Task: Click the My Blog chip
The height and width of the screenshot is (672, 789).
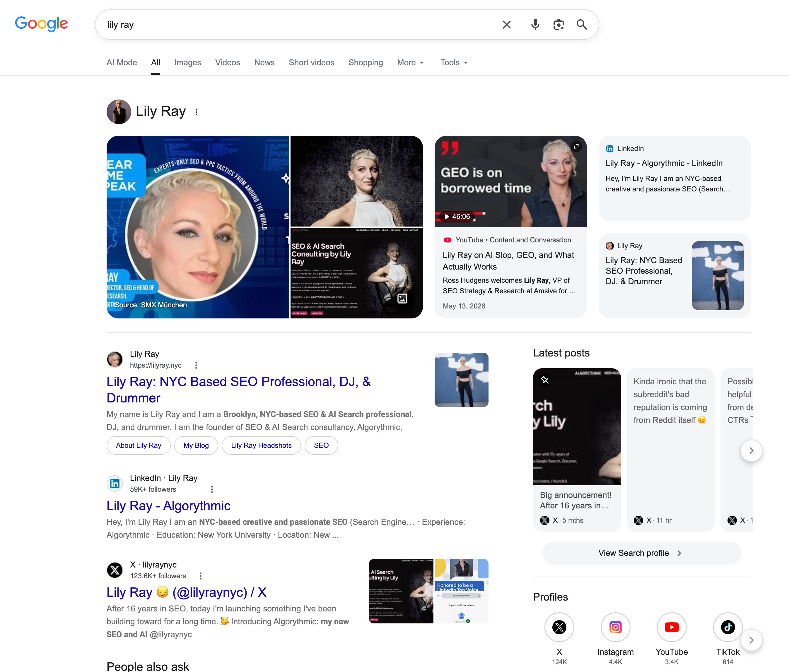Action: coord(196,445)
